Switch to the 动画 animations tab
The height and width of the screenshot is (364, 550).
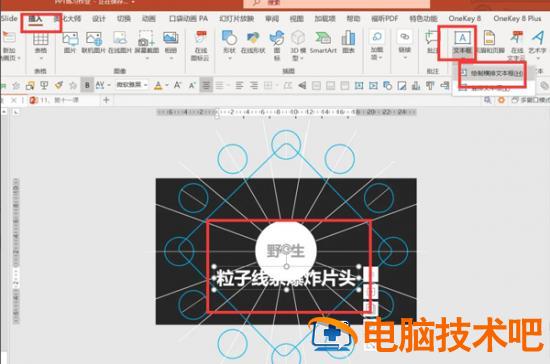point(148,19)
